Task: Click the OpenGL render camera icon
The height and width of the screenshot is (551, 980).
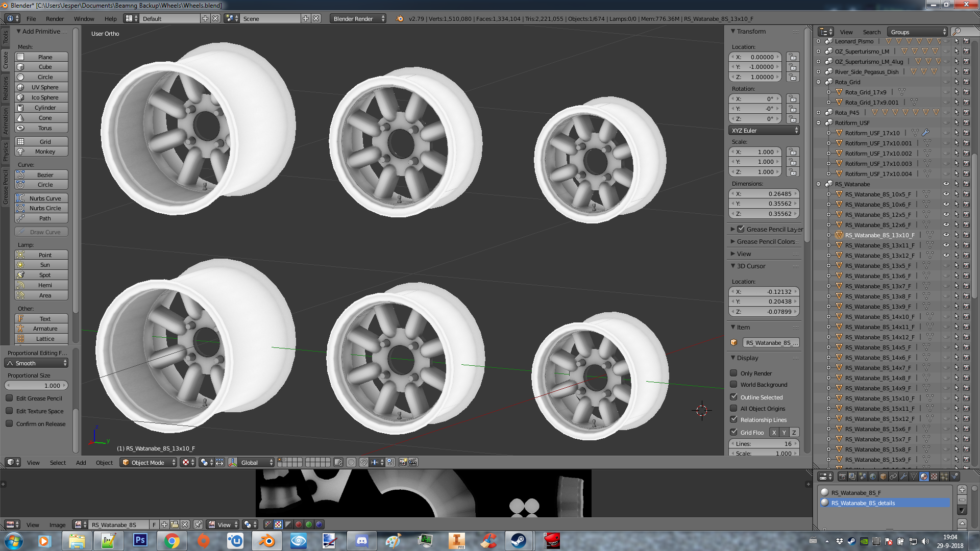Action: (403, 462)
